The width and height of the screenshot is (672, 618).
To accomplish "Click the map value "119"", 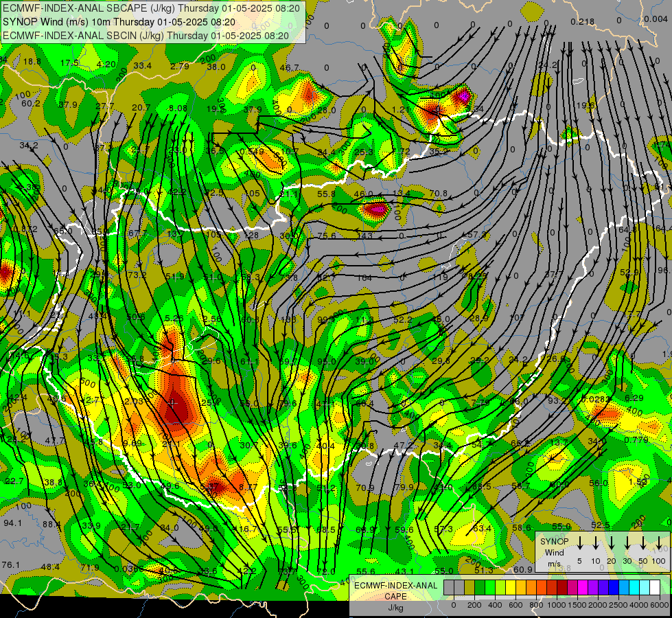I will tap(440, 277).
